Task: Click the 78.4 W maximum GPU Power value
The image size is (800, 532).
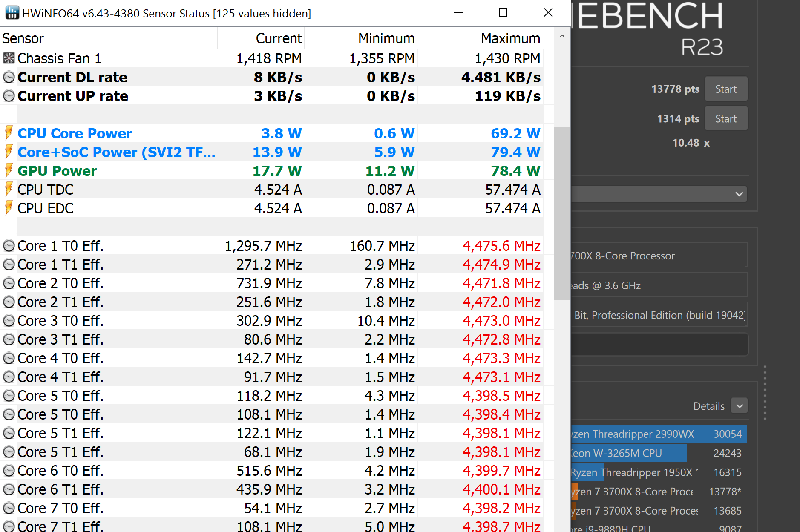Action: [515, 171]
